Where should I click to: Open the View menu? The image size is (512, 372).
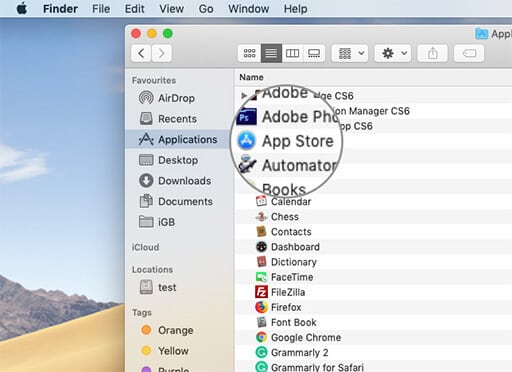point(171,9)
